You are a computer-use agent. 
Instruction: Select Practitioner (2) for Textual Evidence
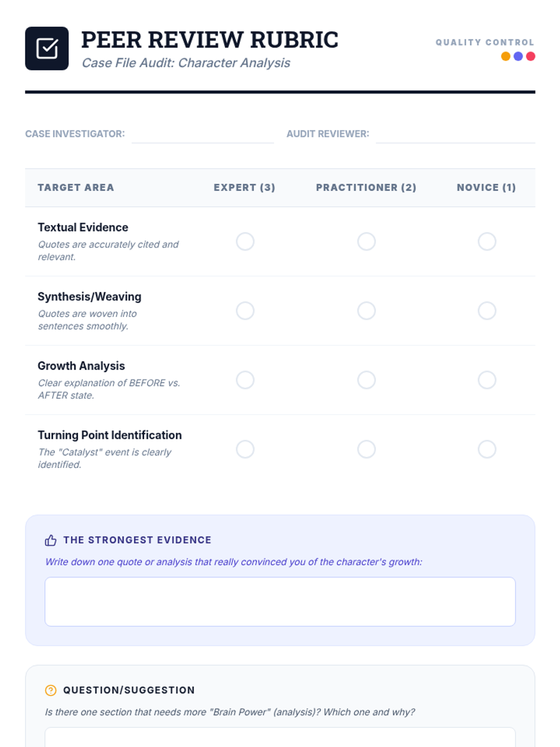(x=366, y=241)
